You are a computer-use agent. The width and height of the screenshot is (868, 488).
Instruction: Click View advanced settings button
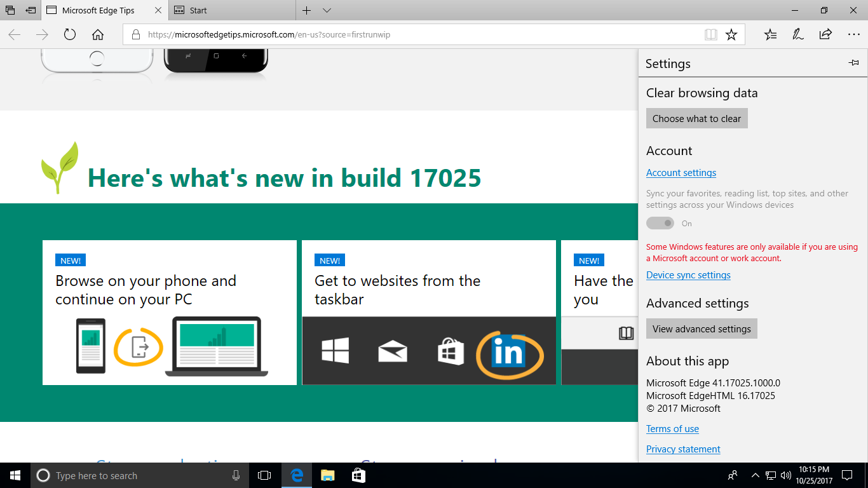[x=702, y=329]
